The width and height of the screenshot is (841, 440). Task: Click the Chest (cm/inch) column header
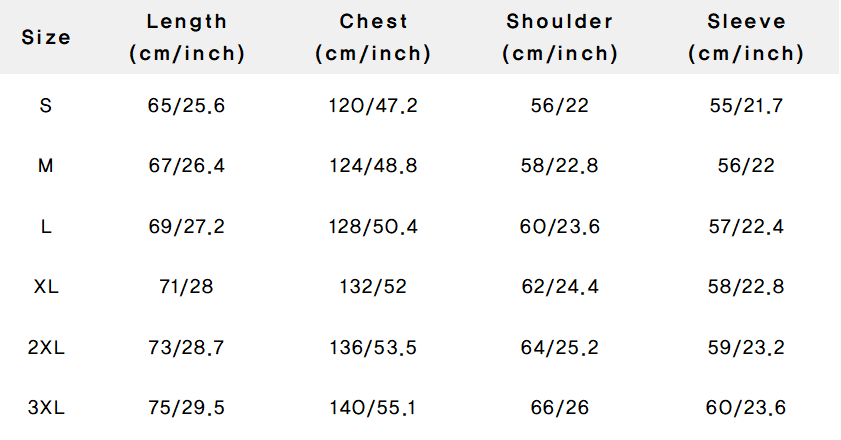point(373,38)
